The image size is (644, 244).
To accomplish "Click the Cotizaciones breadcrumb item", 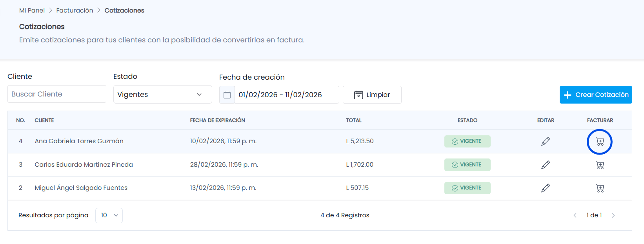I will point(124,11).
